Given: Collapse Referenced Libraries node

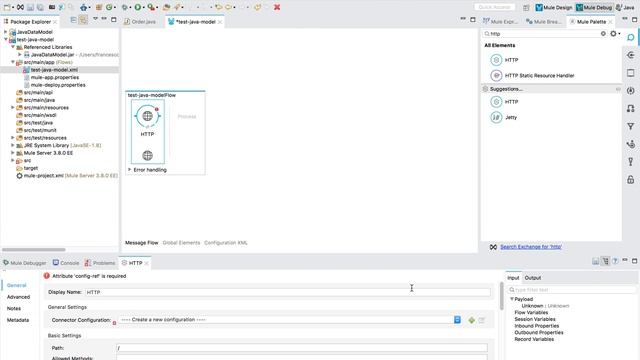Looking at the screenshot, I should 13,47.
